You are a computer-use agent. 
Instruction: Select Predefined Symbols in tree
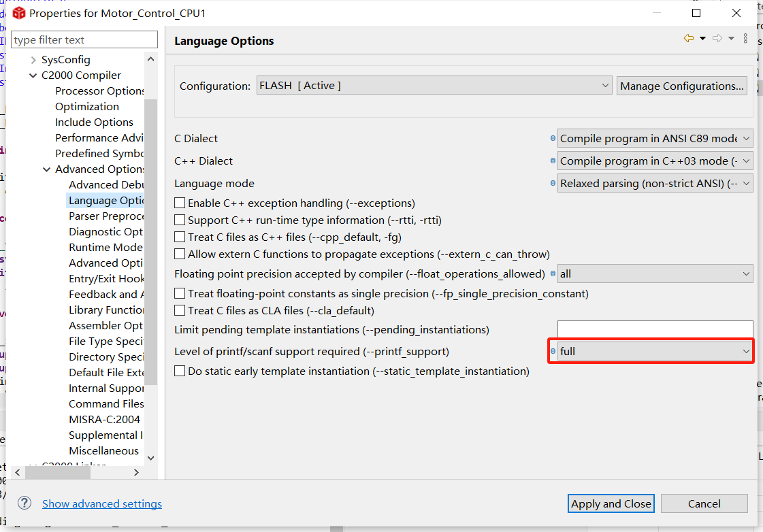[x=99, y=153]
